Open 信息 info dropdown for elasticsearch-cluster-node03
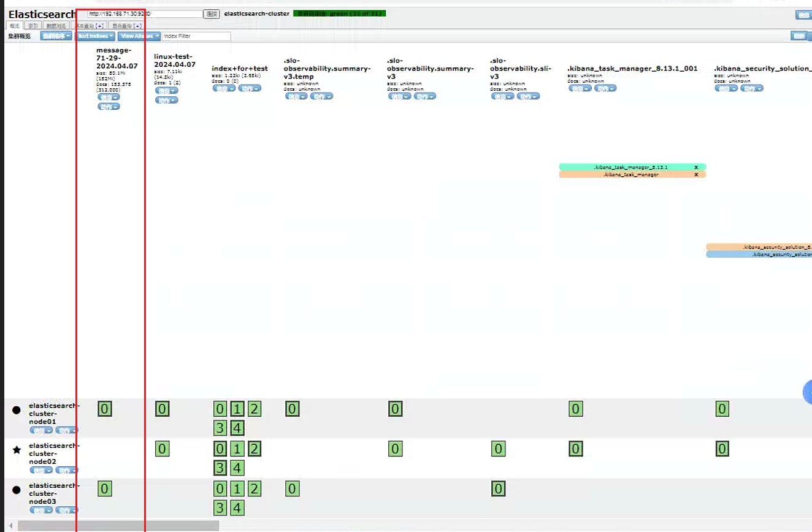Image resolution: width=812 pixels, height=532 pixels. pos(41,510)
